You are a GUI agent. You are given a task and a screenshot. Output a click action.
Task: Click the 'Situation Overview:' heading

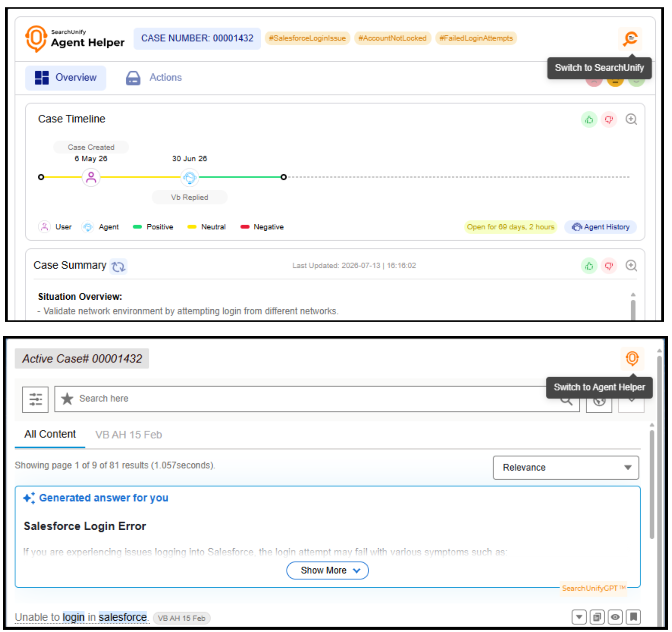pos(80,297)
